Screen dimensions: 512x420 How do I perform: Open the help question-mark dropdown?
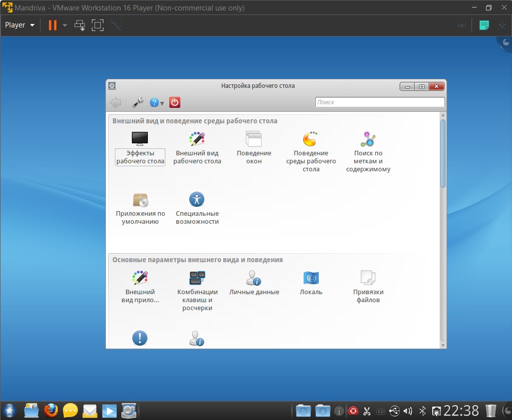point(157,102)
